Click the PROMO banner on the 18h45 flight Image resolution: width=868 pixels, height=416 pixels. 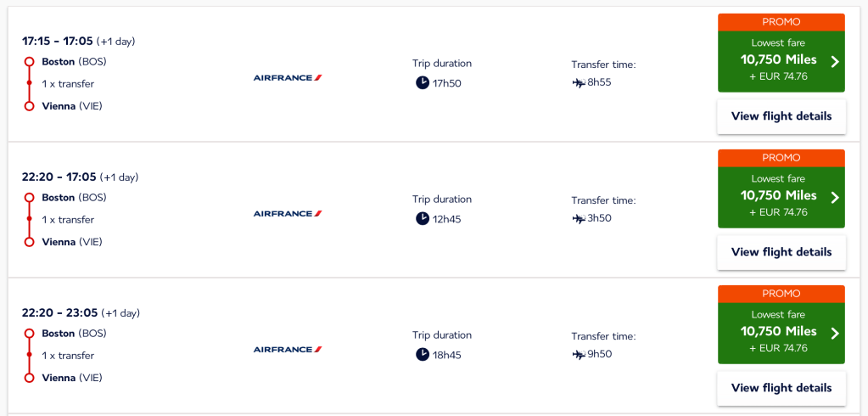pyautogui.click(x=781, y=294)
